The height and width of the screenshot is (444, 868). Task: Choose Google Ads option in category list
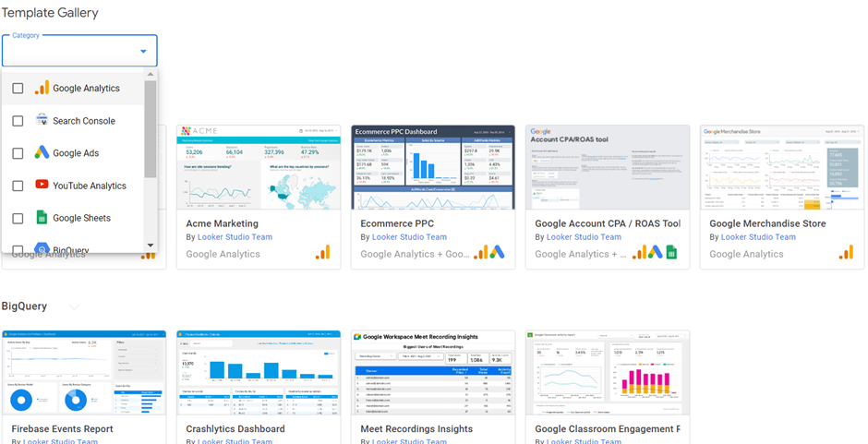(x=76, y=153)
